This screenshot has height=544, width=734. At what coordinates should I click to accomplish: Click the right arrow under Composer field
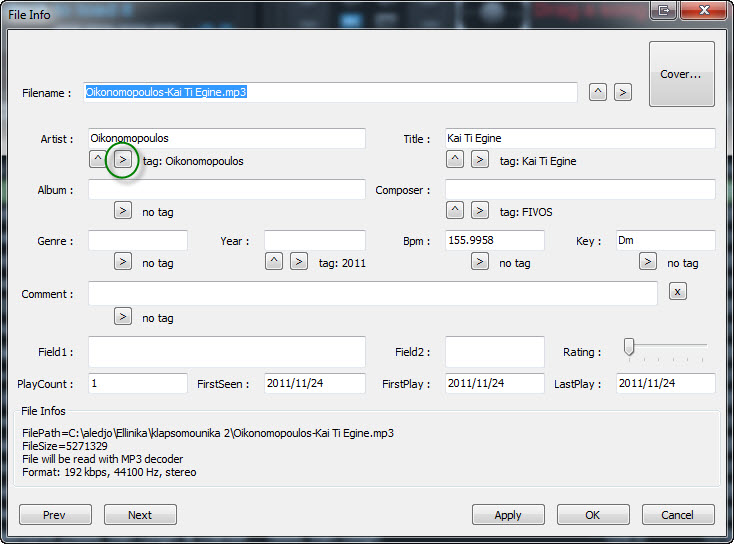point(480,210)
